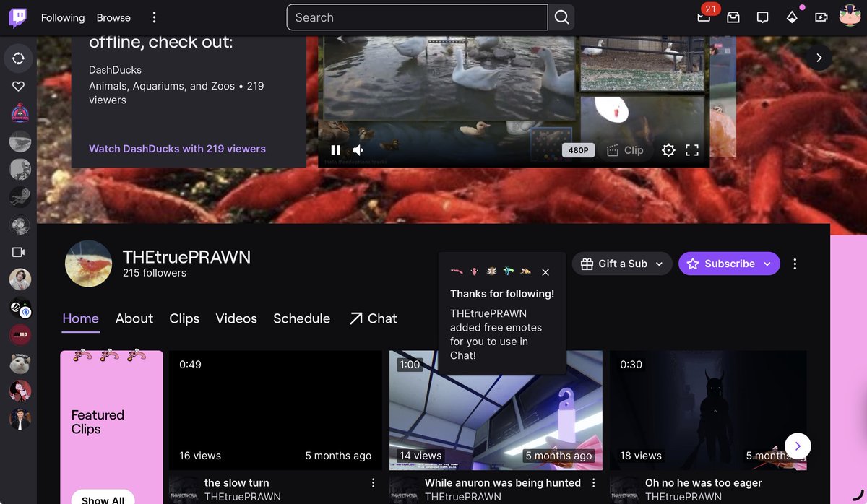Open the Gift a Sub dropdown

[622, 264]
